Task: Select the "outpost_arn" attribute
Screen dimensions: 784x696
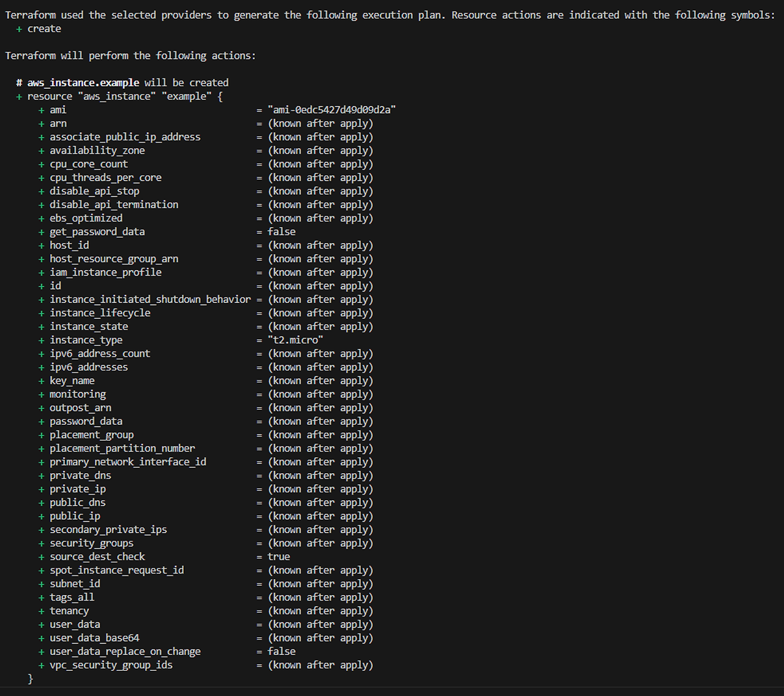Action: click(x=80, y=408)
